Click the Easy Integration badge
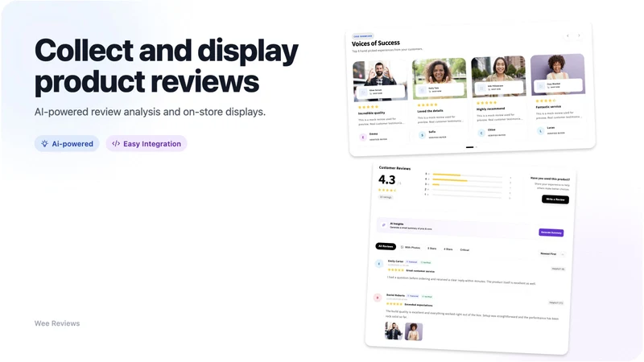The width and height of the screenshot is (644, 362). 147,144
